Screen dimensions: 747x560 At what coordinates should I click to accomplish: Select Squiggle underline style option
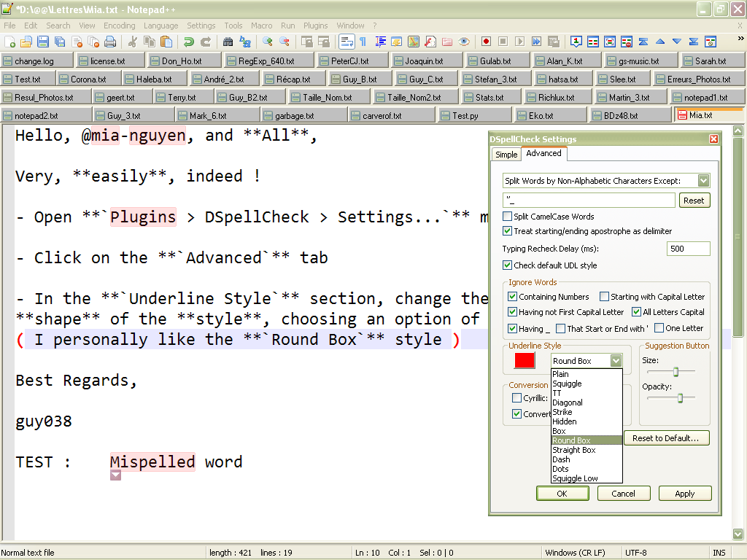coord(587,384)
